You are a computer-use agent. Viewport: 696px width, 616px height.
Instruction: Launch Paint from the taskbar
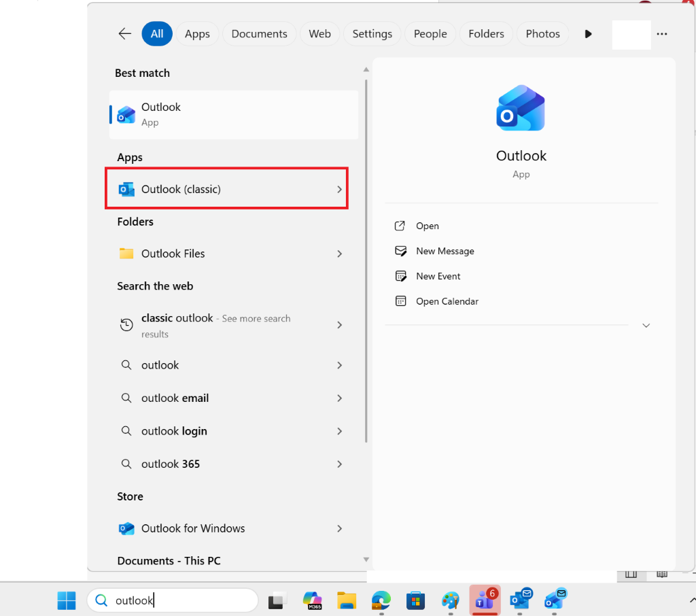coord(451,601)
